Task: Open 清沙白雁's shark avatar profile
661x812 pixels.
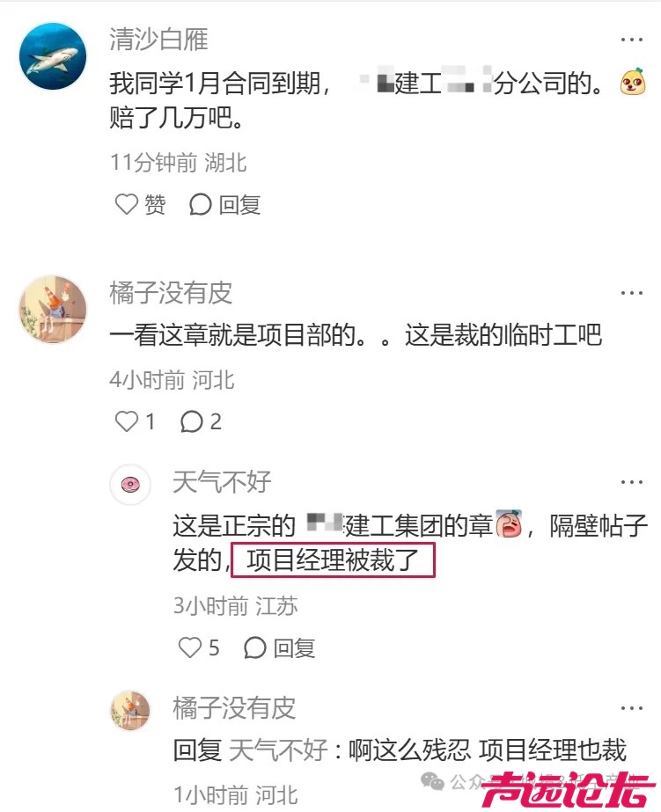Action: coord(53,56)
